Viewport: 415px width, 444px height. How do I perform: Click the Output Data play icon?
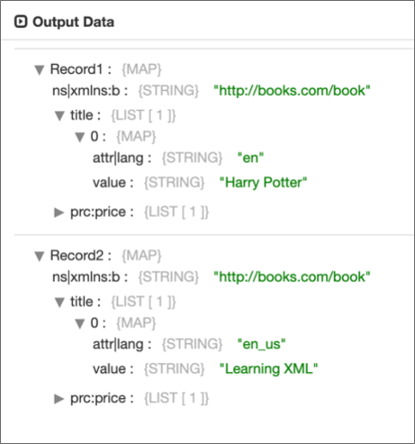(21, 22)
